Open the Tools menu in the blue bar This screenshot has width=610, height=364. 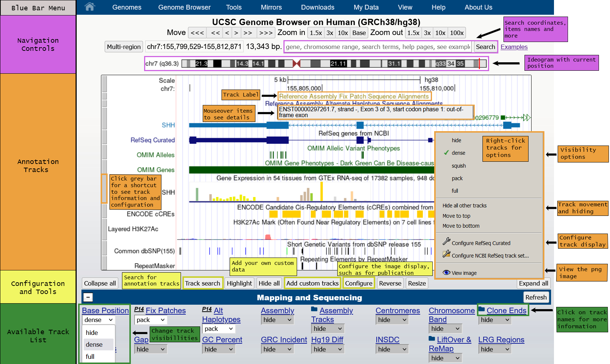(234, 7)
